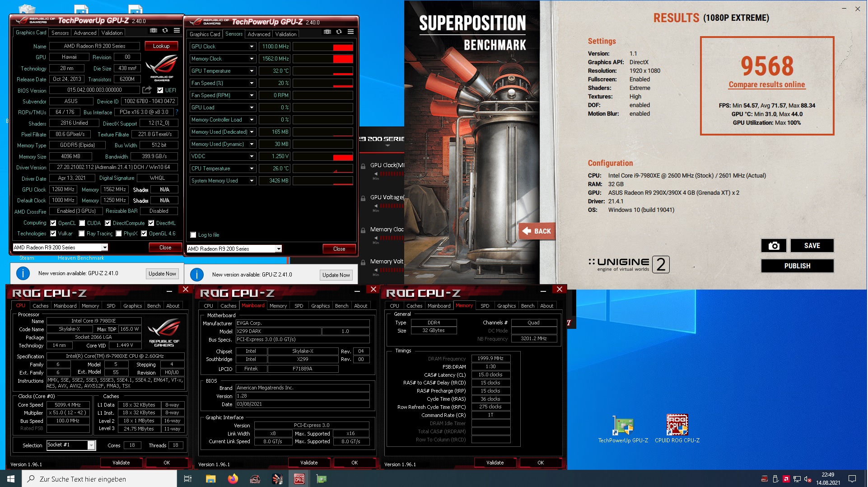Click the green GPU-Z graphics card taskbar icon

tap(321, 479)
